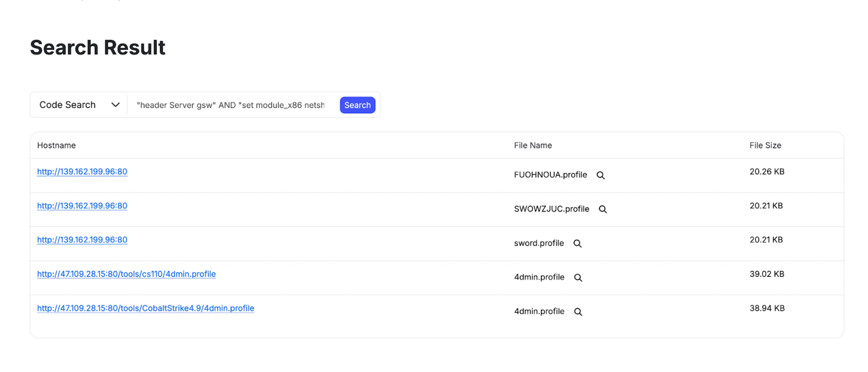868x372 pixels.
Task: Open the 139.162.199.96:80 link for SWOWZJUC.profile
Action: (82, 206)
